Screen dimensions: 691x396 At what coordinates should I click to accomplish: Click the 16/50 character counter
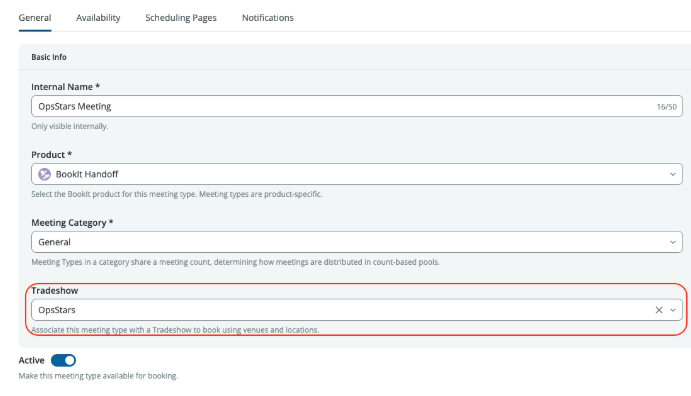(x=666, y=107)
